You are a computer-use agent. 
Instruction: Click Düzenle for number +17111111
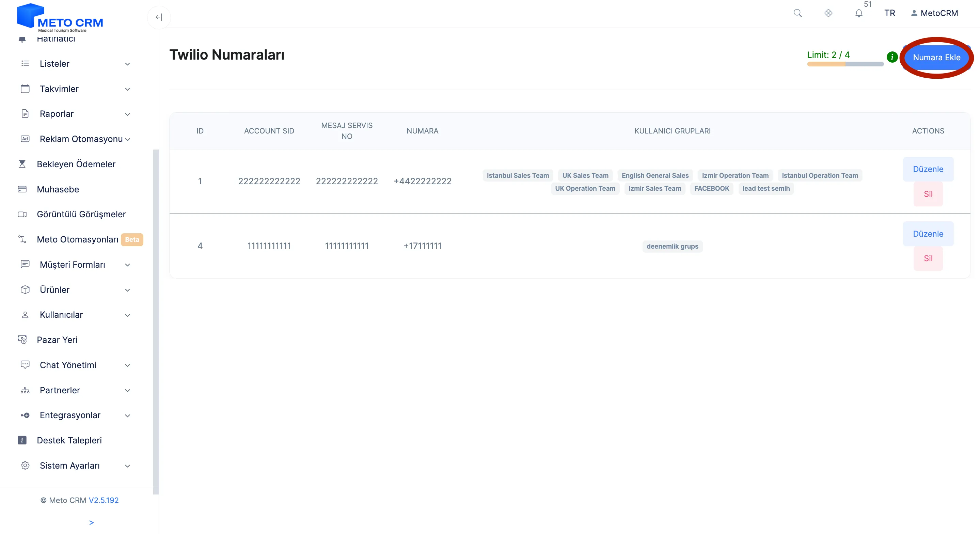coord(928,234)
